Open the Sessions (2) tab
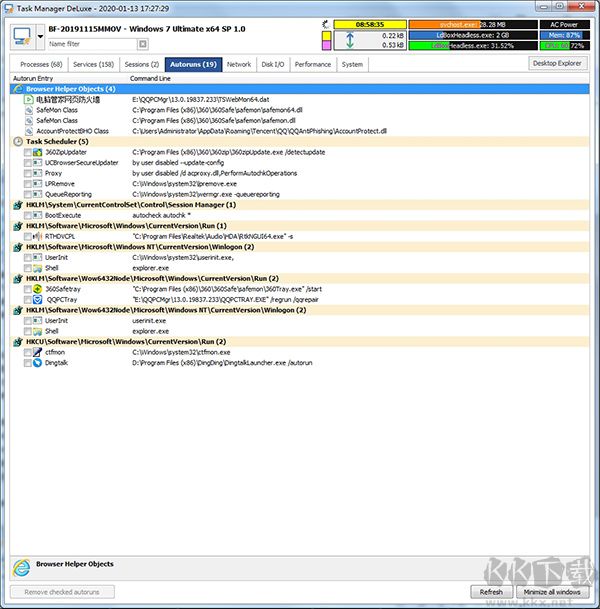 pos(142,64)
